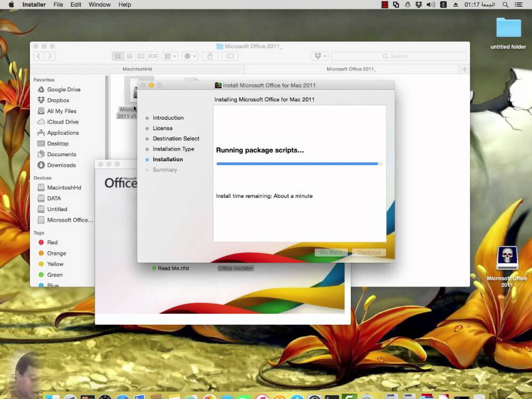Open Spotlight search icon

coord(505,4)
